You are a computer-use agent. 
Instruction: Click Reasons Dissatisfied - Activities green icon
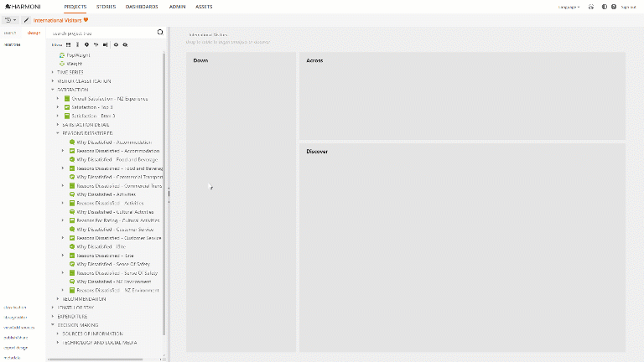(72, 203)
